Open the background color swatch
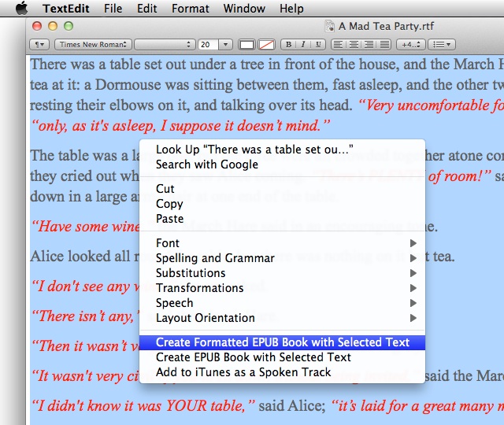 [266, 44]
